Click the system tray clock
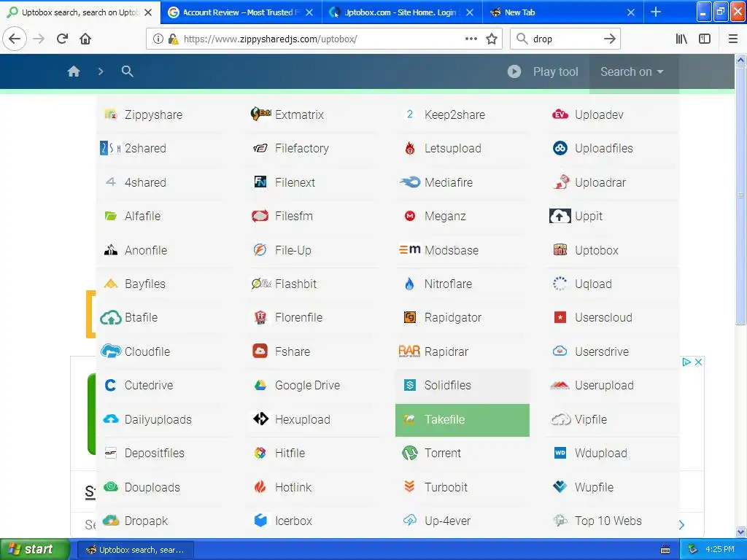747x560 pixels. click(720, 549)
